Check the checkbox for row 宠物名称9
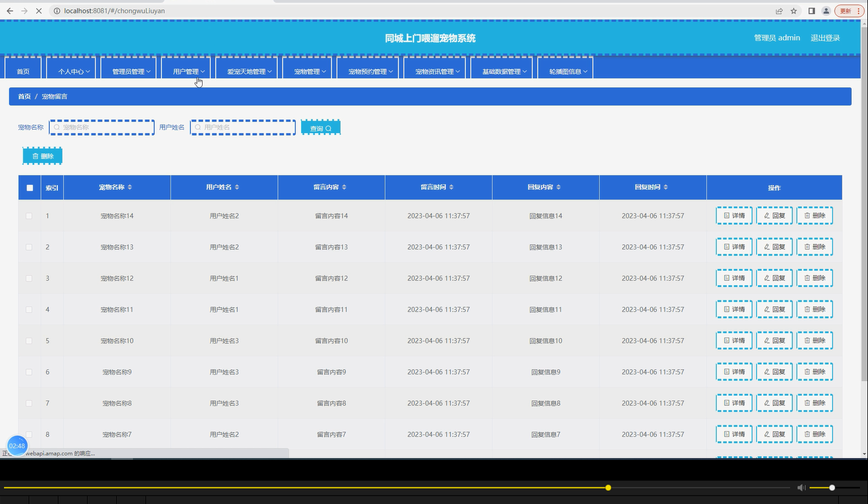 [x=29, y=372]
